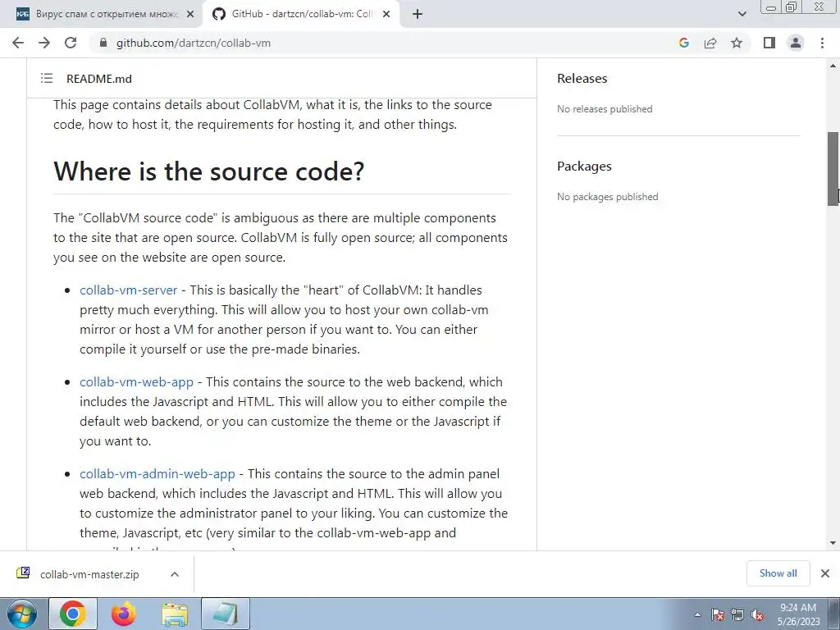The height and width of the screenshot is (630, 840).
Task: Click 'No packages published' text
Action: tap(608, 197)
